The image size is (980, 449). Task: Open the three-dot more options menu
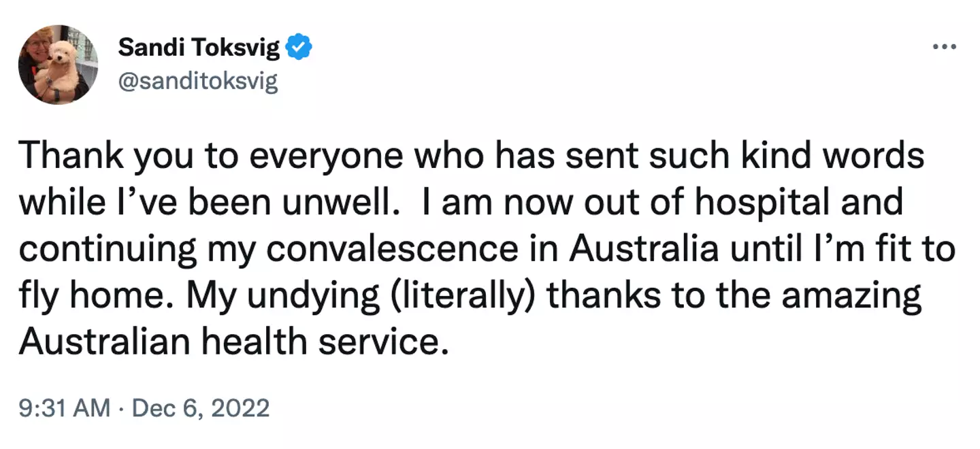coord(945,47)
